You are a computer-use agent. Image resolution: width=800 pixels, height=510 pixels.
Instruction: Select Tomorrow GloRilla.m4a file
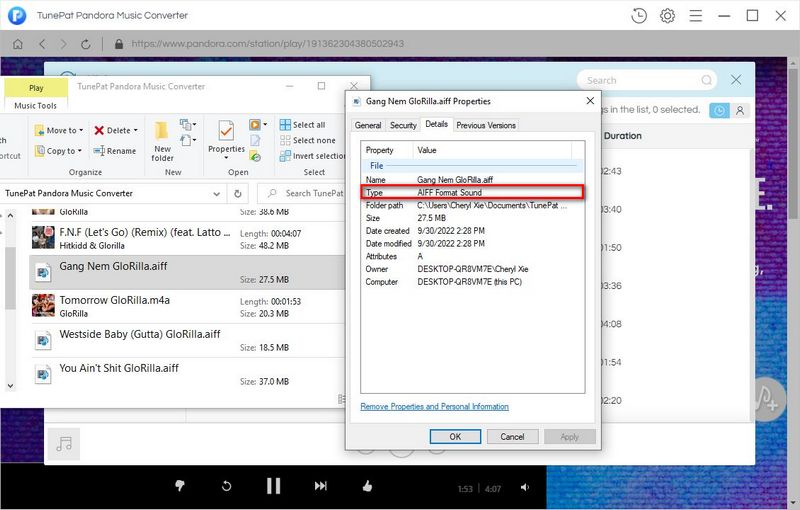[x=187, y=307]
